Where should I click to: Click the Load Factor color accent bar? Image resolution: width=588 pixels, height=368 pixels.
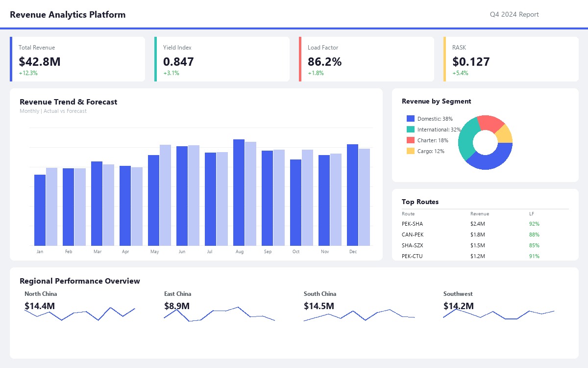click(x=300, y=59)
